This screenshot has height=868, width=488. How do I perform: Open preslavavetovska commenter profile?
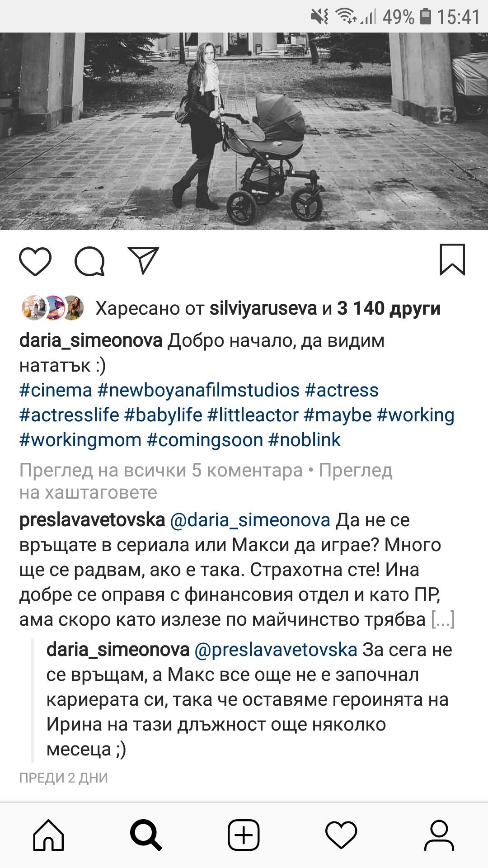click(x=92, y=520)
